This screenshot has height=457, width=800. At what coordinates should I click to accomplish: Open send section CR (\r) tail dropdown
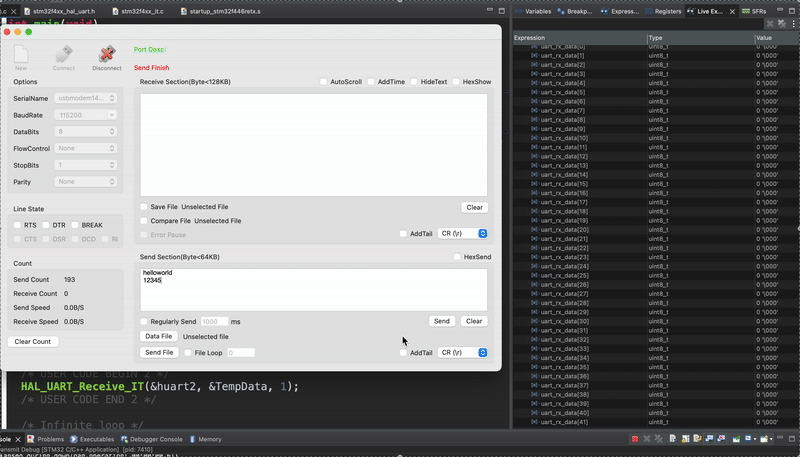pyautogui.click(x=463, y=352)
